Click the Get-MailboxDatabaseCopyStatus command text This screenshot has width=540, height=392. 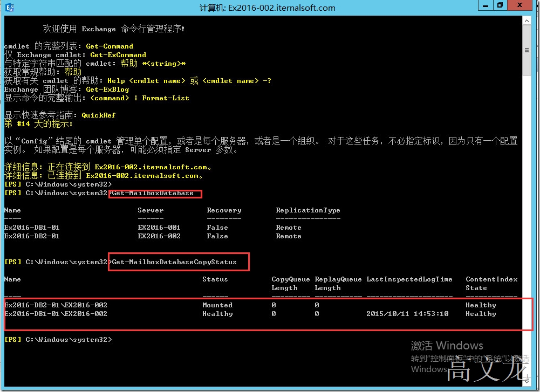pos(174,262)
